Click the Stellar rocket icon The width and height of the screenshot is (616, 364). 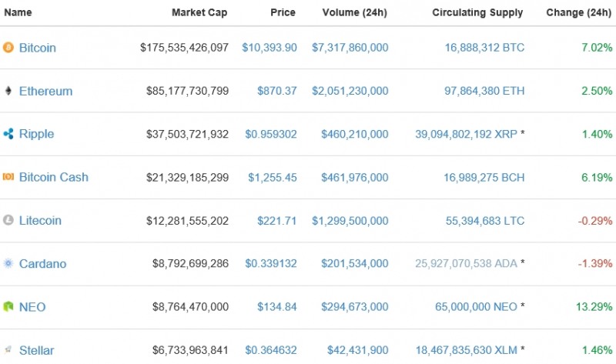(8, 350)
